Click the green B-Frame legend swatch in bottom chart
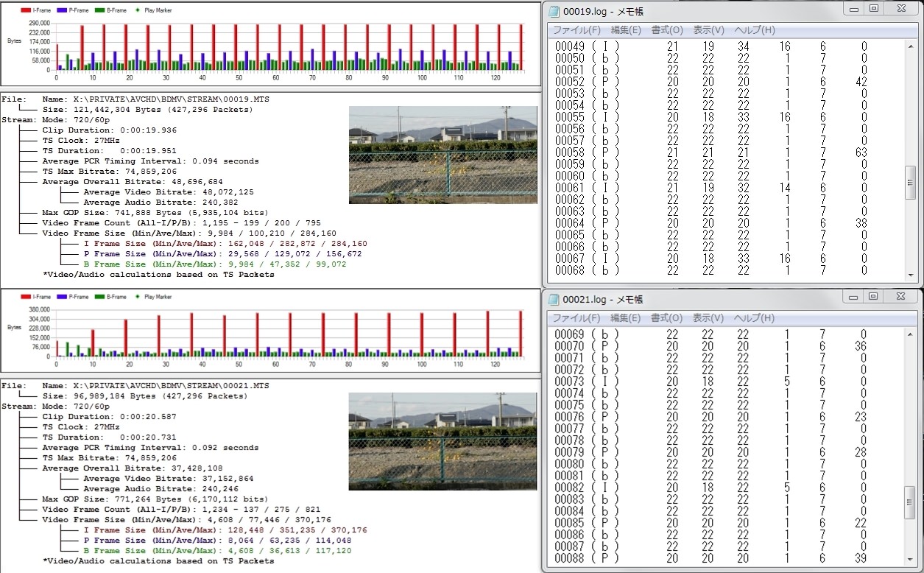Image resolution: width=924 pixels, height=573 pixels. (99, 297)
